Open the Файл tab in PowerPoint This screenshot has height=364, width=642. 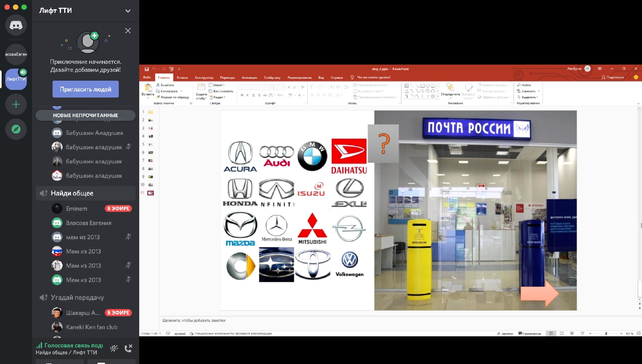pyautogui.click(x=147, y=77)
